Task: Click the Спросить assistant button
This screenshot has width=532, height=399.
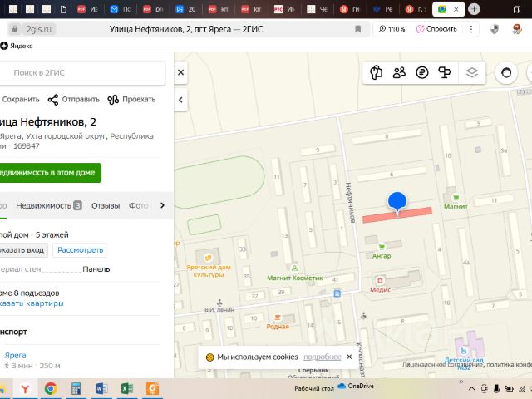Action: [436, 29]
